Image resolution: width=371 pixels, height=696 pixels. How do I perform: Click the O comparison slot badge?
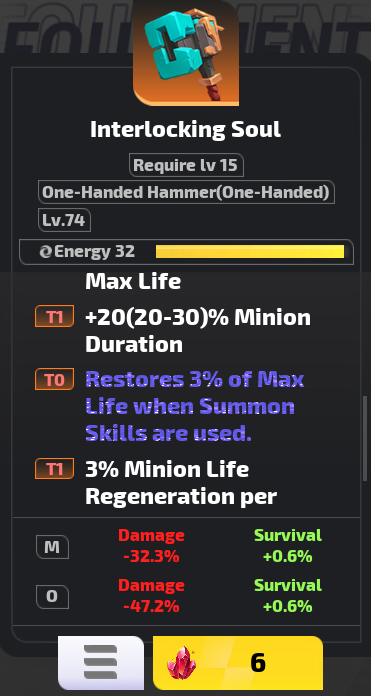(x=52, y=597)
